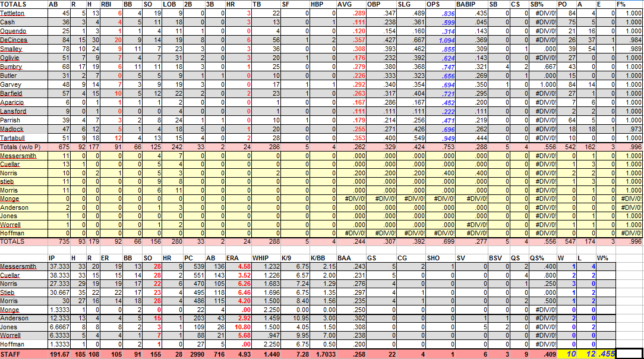Click STAFF WHIP value 1.440
Viewport: 644px width, 359px height.
266,354
